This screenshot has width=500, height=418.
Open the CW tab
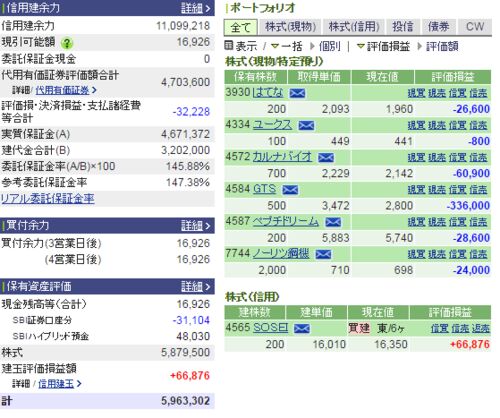click(x=475, y=27)
